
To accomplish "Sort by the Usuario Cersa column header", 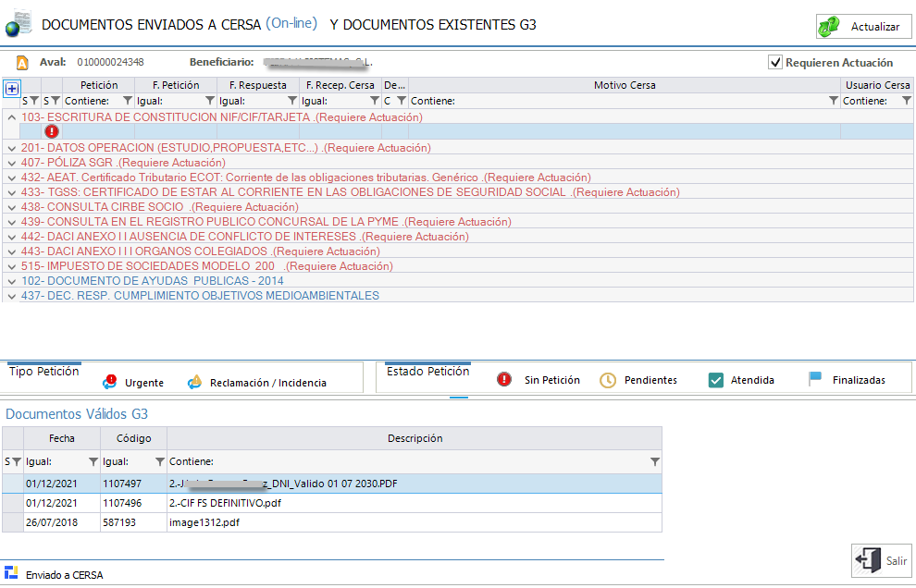I will click(877, 85).
